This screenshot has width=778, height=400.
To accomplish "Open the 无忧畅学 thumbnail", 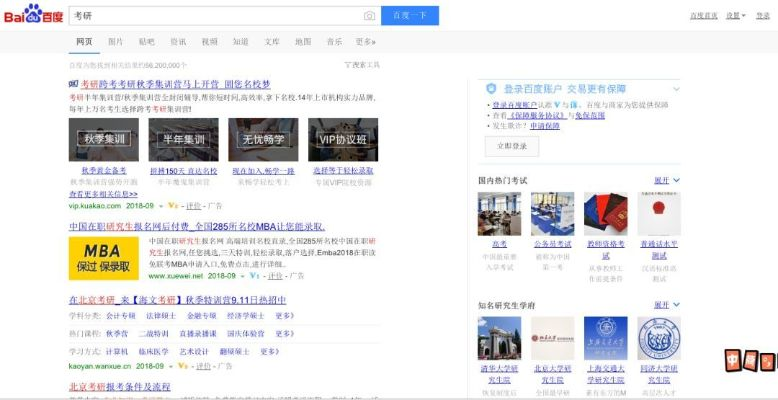I will click(x=263, y=139).
